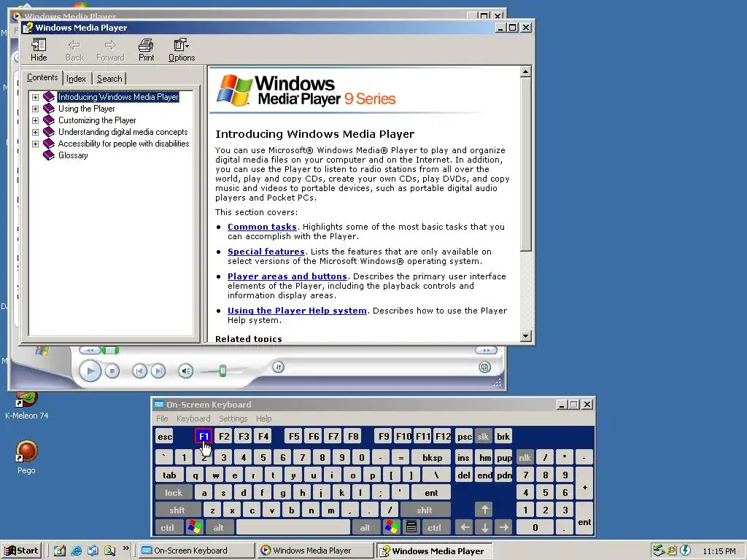Viewport: 747px width, 560px height.
Task: Open Keyboard menu in On-Screen Keyboard
Action: (x=193, y=419)
